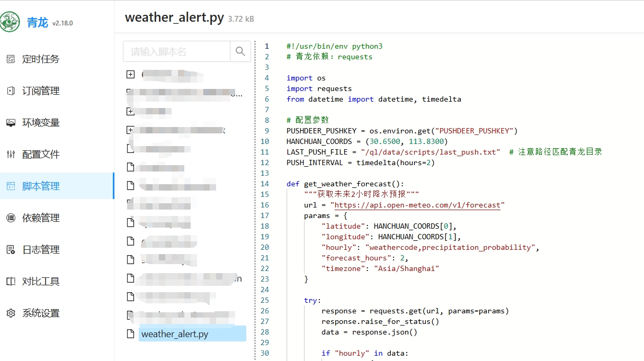
Task: Place cursor on line 12 PUSH_INTERVAL code
Action: 360,163
